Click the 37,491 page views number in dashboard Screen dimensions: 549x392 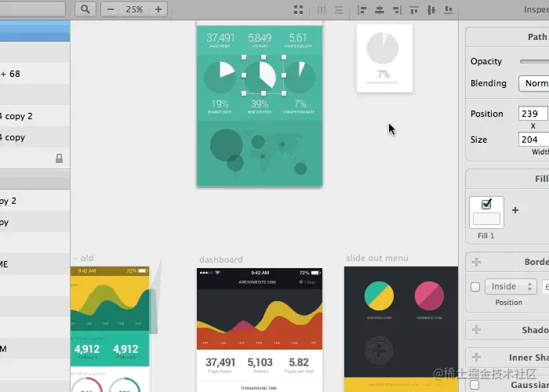click(x=220, y=362)
